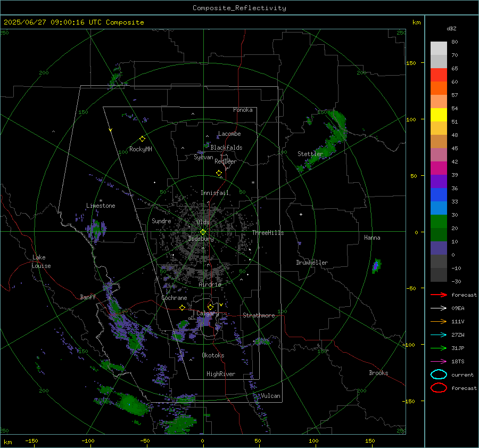
Task: Click the Lacombe city label
Action: coord(229,134)
